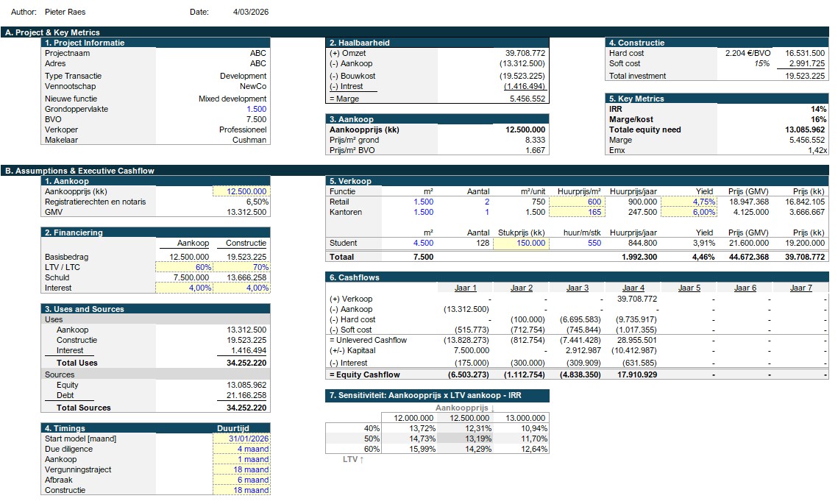
Task: Click the Due diligence duration 4 maand
Action: pyautogui.click(x=241, y=449)
